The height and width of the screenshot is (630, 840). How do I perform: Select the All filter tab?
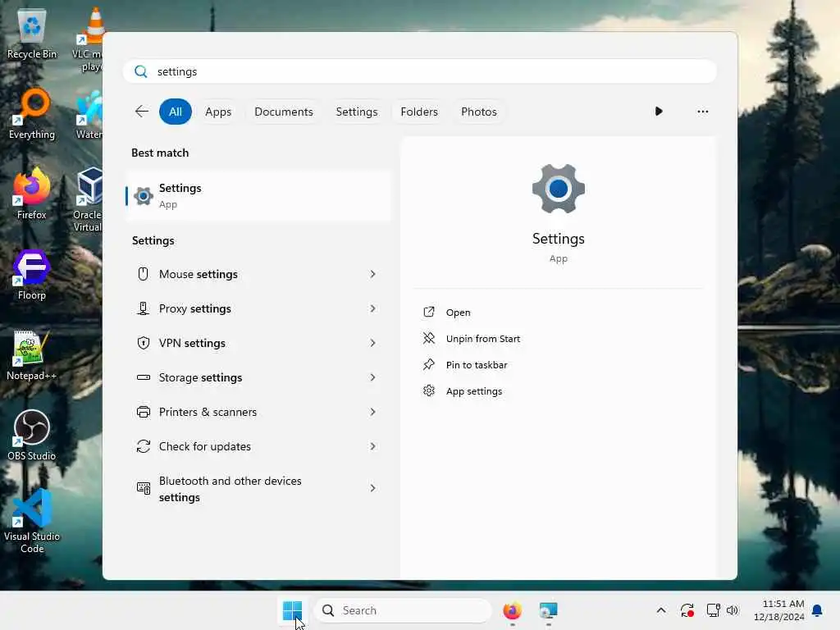(176, 112)
